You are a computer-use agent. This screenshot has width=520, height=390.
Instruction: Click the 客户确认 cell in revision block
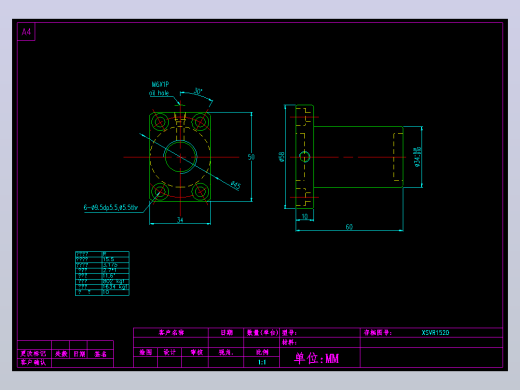coord(33,362)
